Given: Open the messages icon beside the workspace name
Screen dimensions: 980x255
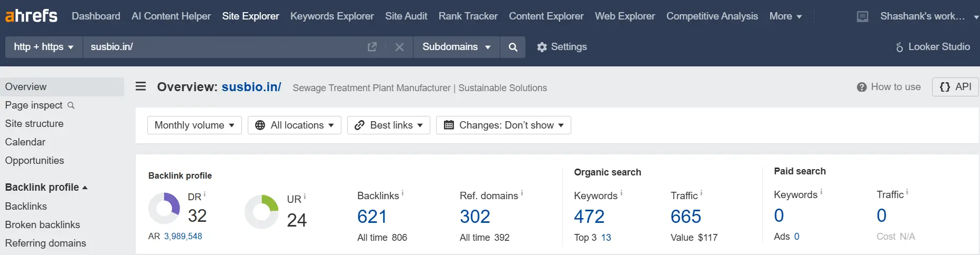Looking at the screenshot, I should (863, 16).
